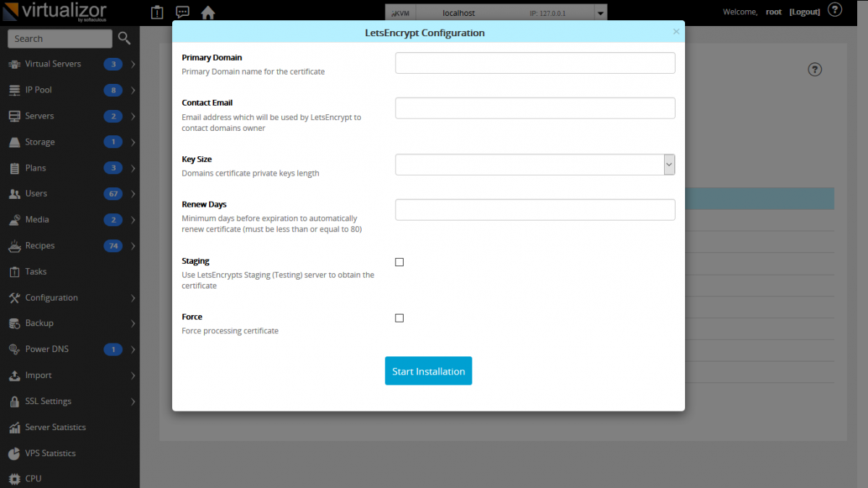Click the Tasks clipboard icon in the top bar
This screenshot has width=868, height=488.
[x=156, y=12]
